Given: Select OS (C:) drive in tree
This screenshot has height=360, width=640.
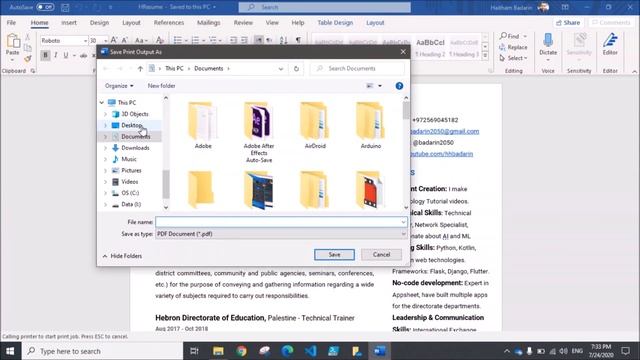Looking at the screenshot, I should [x=130, y=193].
